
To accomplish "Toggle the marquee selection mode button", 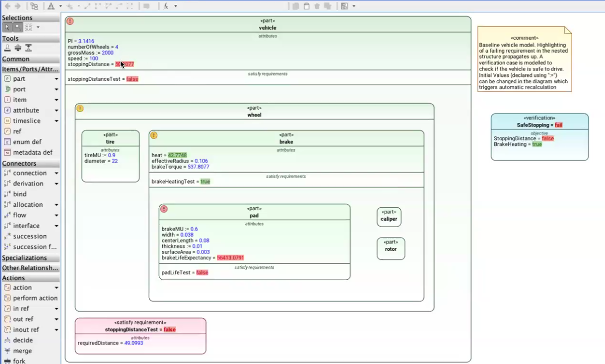I will pyautogui.click(x=18, y=27).
